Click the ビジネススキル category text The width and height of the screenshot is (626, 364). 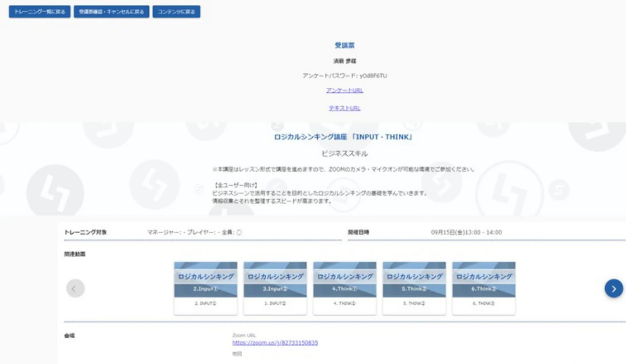[x=345, y=154]
